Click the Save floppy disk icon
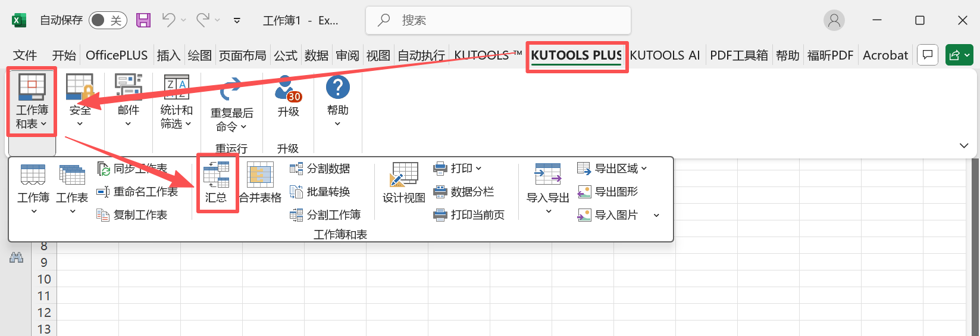Viewport: 980px width, 336px height. point(143,20)
